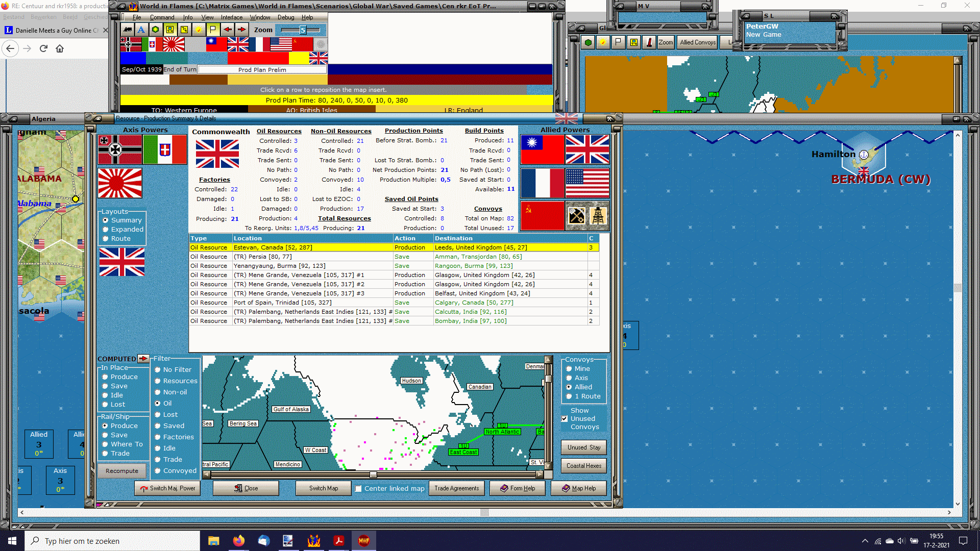Click the Firefox icon in the taskbar

[x=238, y=541]
